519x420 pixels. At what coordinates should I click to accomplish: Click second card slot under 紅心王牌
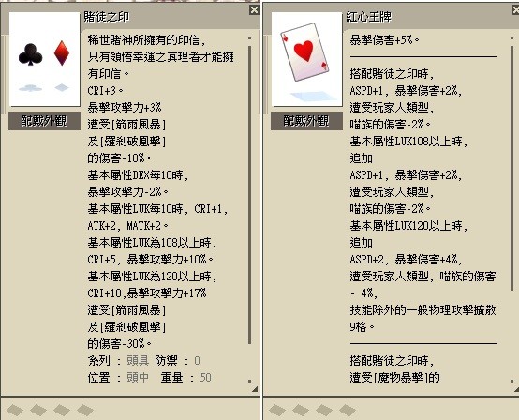point(301,410)
